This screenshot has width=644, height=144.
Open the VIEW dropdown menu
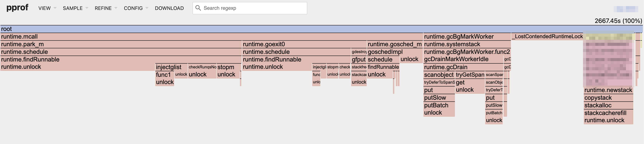(47, 8)
